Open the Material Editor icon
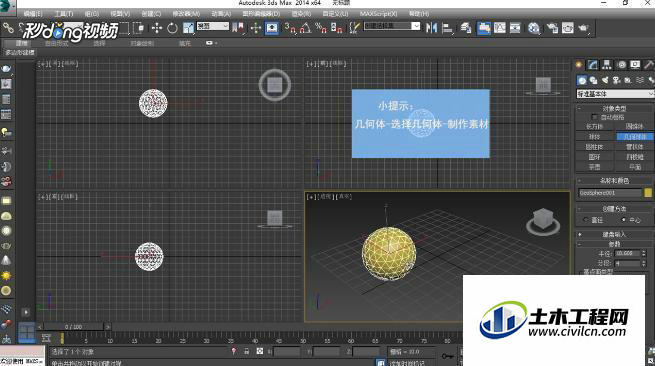 [533, 28]
